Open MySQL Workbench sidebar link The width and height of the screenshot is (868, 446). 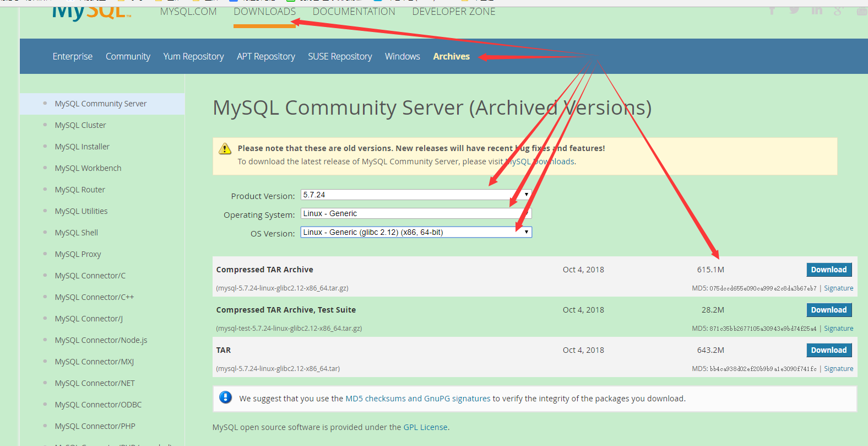(88, 168)
